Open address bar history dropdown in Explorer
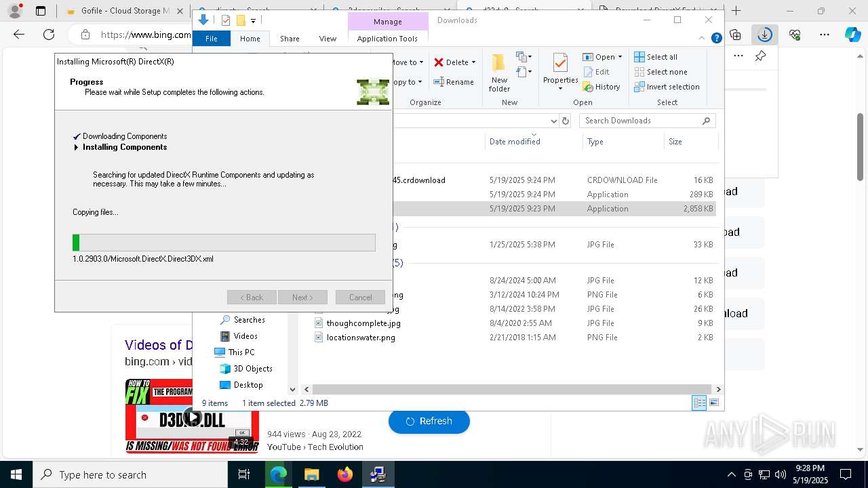 click(x=553, y=121)
